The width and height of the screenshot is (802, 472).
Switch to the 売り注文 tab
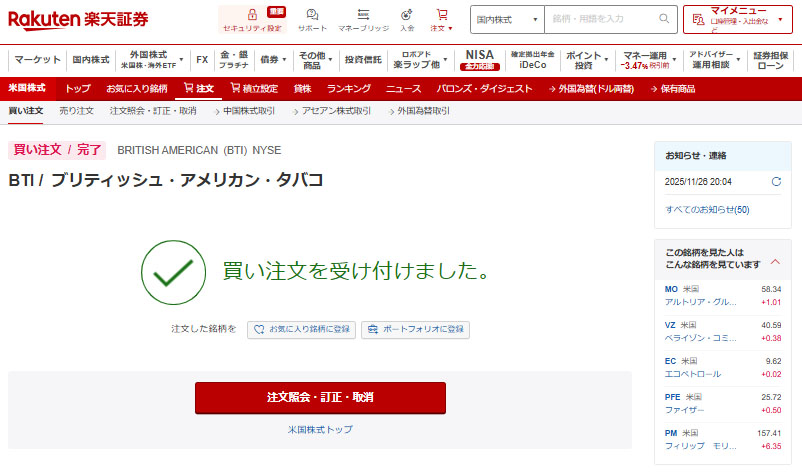pos(76,110)
